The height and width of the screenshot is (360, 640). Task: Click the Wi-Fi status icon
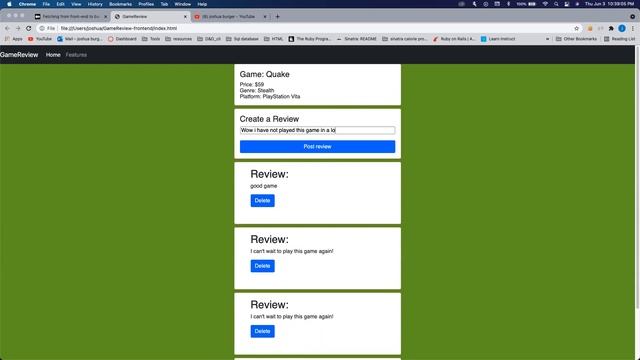coord(545,4)
